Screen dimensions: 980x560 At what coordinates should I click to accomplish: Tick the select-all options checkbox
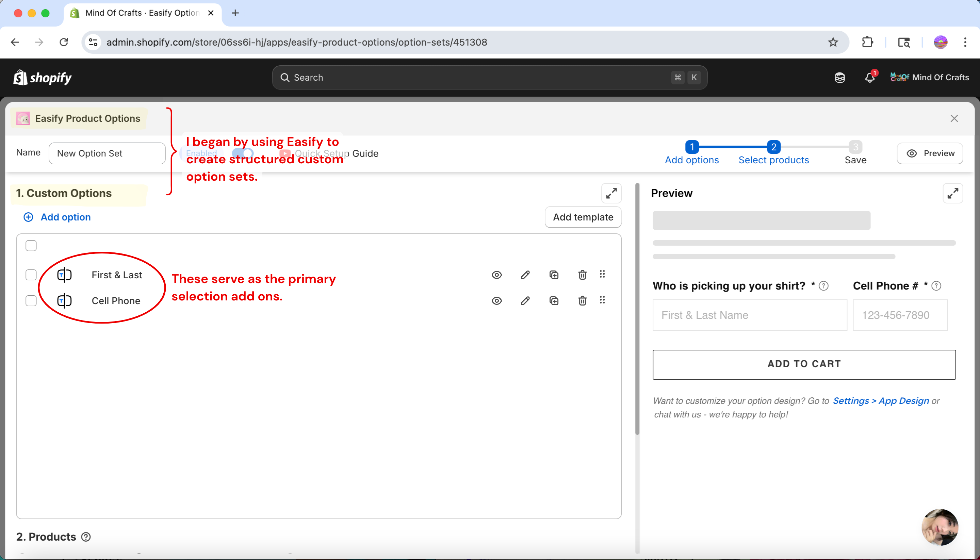click(31, 245)
